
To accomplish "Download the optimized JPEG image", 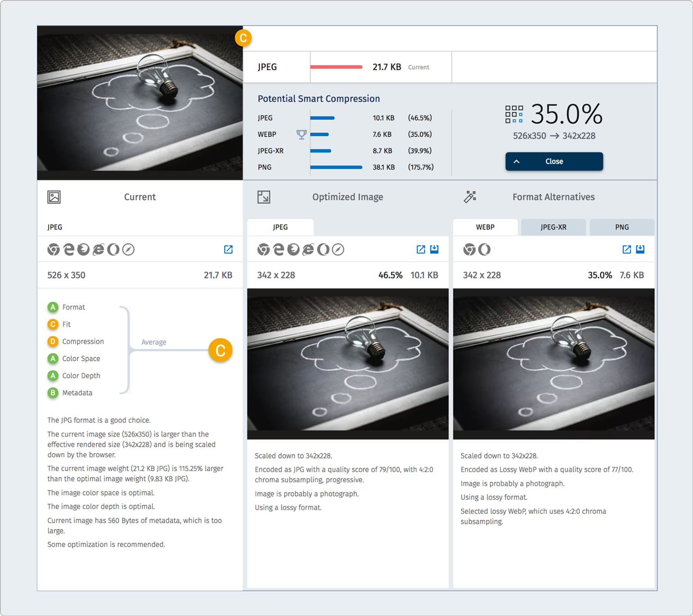I will tap(434, 249).
